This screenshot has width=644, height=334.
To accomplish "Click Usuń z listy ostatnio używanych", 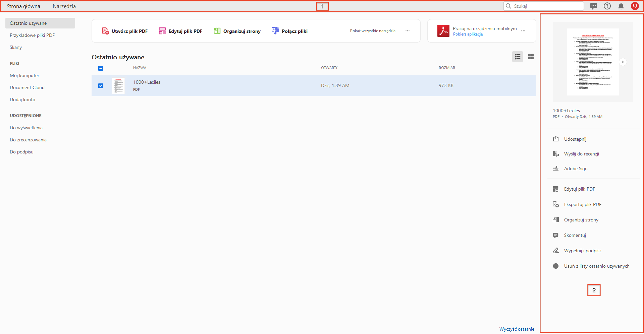I will pyautogui.click(x=597, y=266).
